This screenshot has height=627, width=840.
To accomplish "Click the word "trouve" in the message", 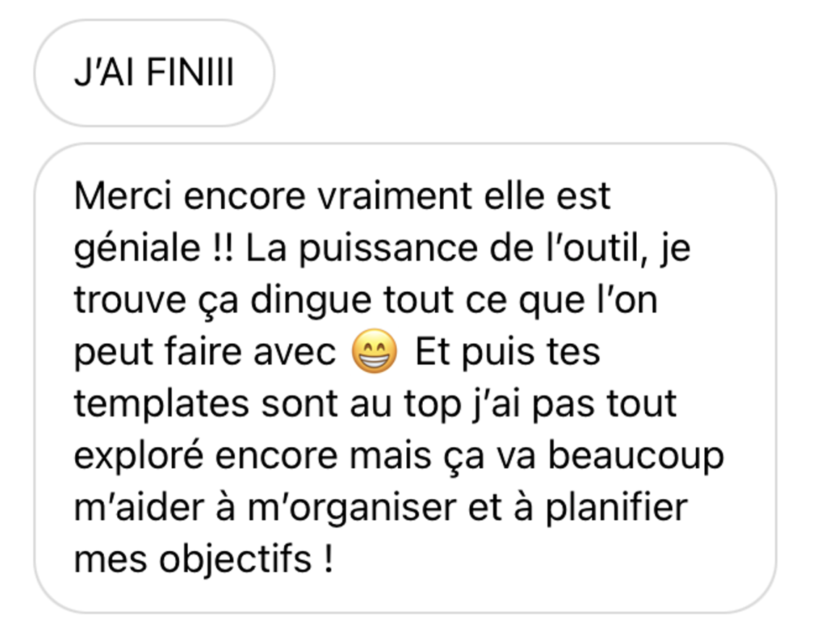I will [130, 300].
